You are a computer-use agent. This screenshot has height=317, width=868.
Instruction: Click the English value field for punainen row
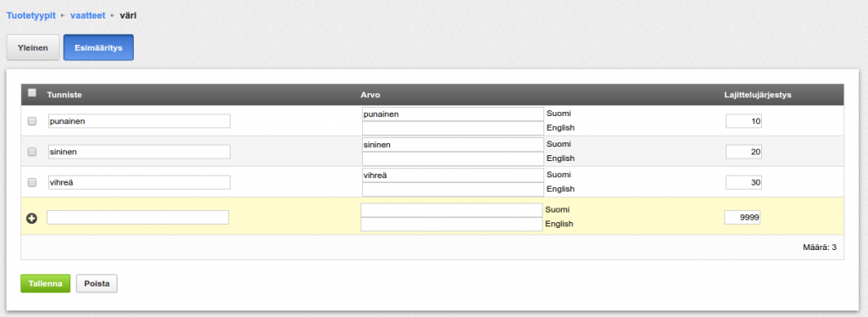[453, 128]
